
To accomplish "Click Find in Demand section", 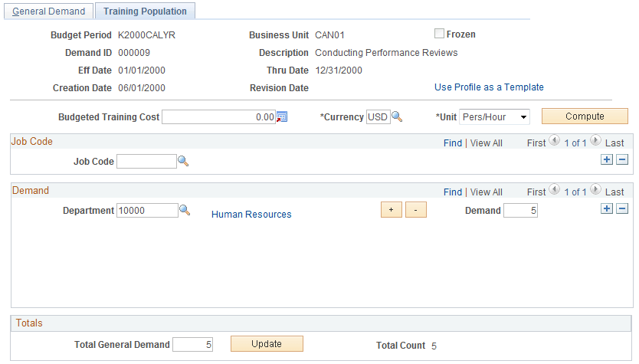I will [453, 192].
